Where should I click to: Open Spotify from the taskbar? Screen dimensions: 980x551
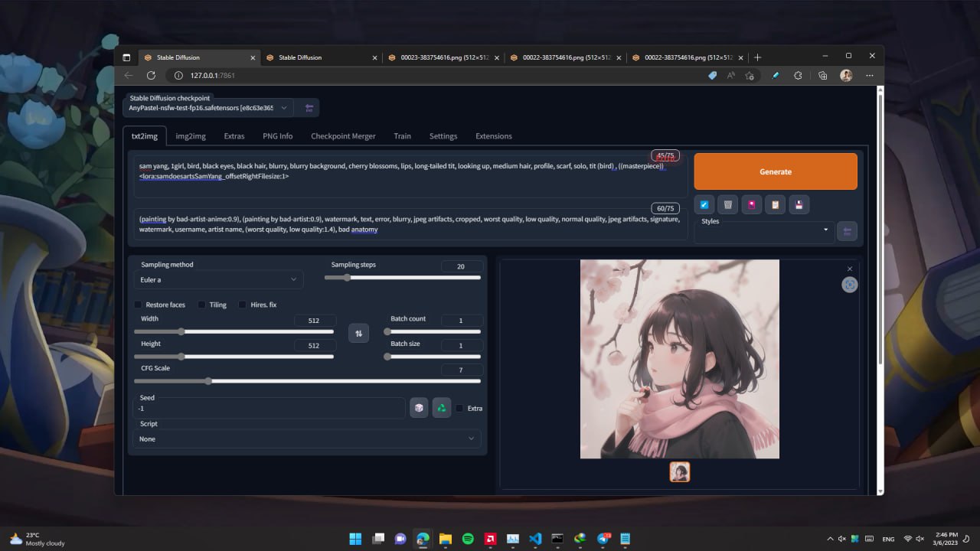tap(468, 539)
